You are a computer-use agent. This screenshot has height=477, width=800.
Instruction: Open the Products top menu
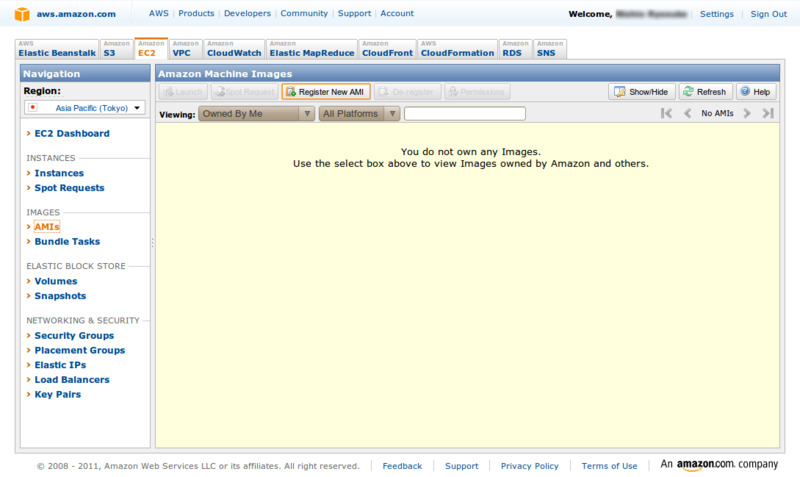196,13
